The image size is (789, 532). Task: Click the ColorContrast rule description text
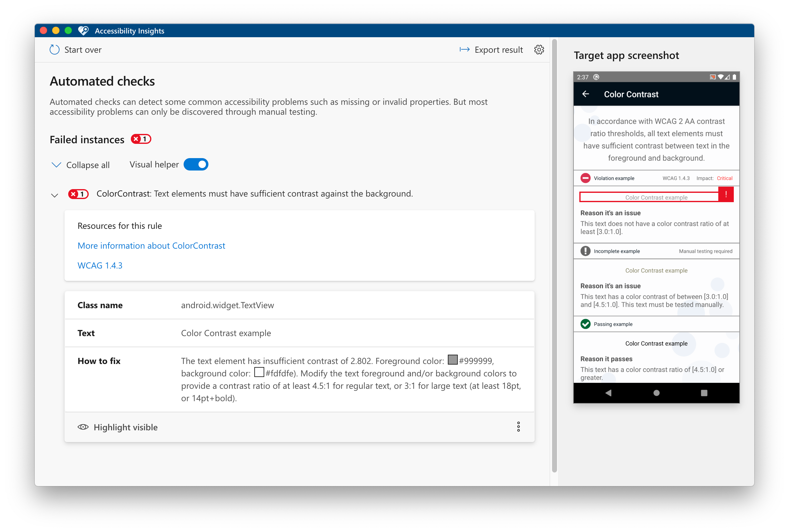pyautogui.click(x=255, y=194)
